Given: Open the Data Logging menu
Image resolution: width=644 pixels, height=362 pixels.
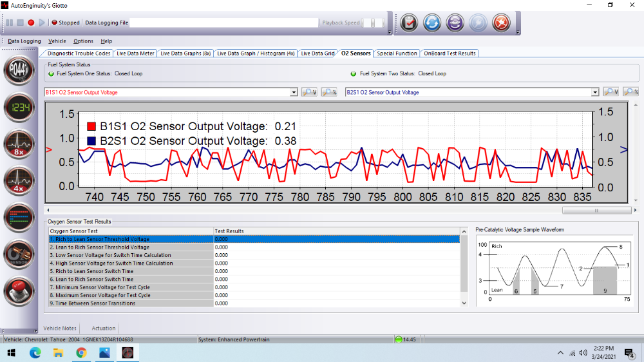Looking at the screenshot, I should 24,41.
